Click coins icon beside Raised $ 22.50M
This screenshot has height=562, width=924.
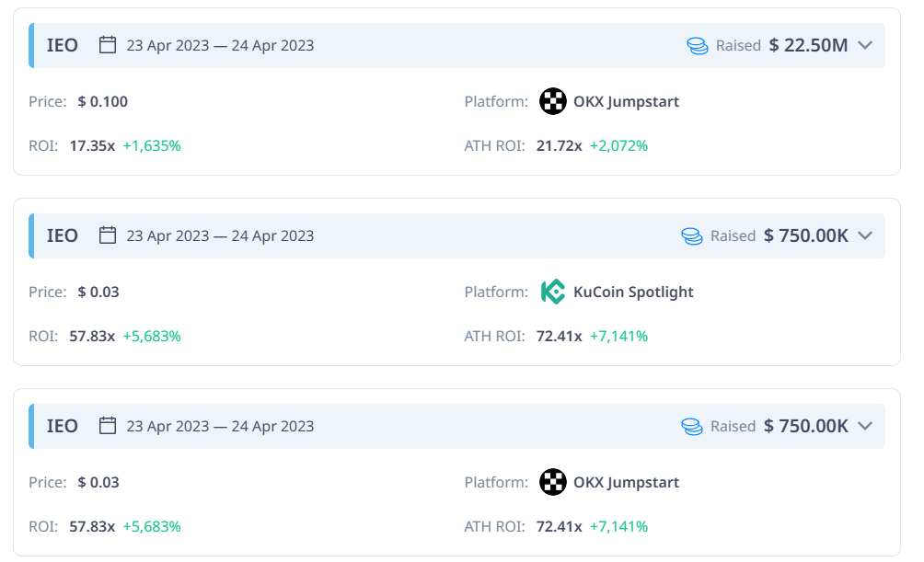tap(698, 45)
